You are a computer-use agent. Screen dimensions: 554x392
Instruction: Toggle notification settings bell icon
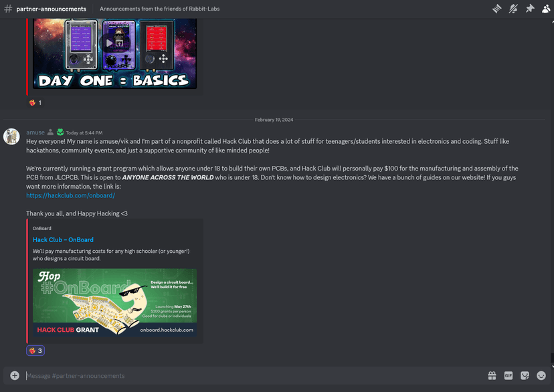click(513, 9)
